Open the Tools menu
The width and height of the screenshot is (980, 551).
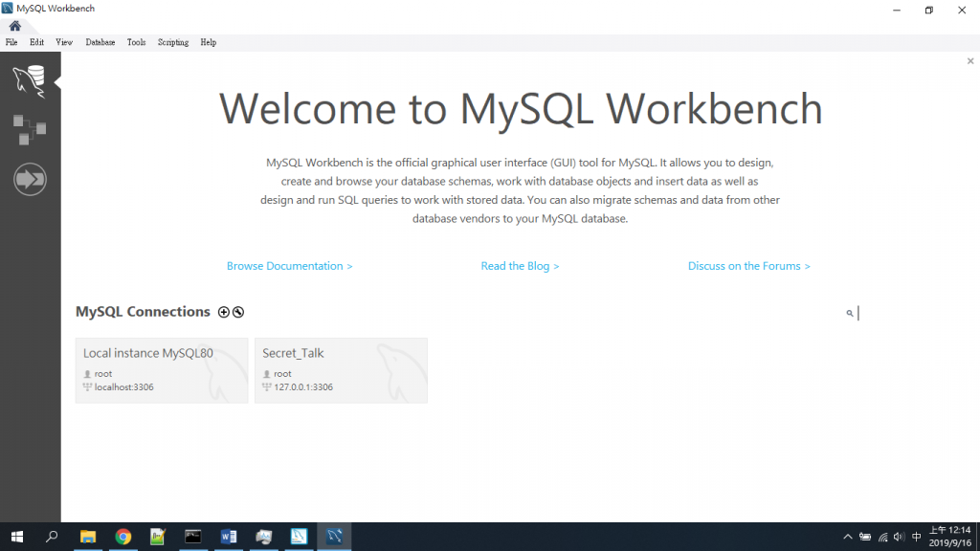136,42
